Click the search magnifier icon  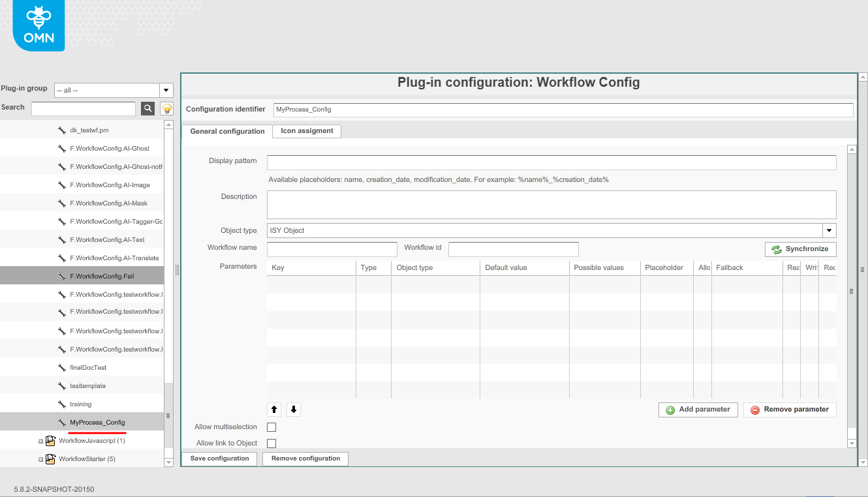click(147, 108)
